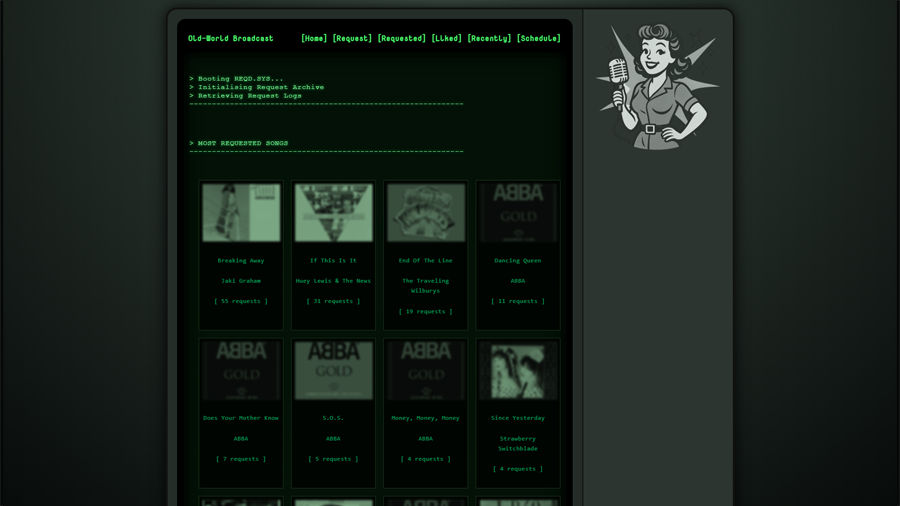Click the Money, Money, Money album cover
900x506 pixels.
(x=426, y=370)
